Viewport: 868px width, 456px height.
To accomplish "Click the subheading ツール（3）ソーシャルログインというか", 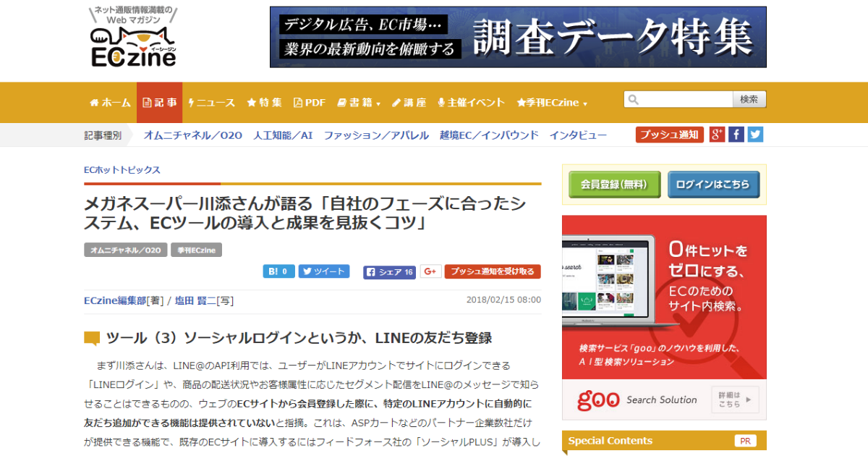I will coord(299,338).
